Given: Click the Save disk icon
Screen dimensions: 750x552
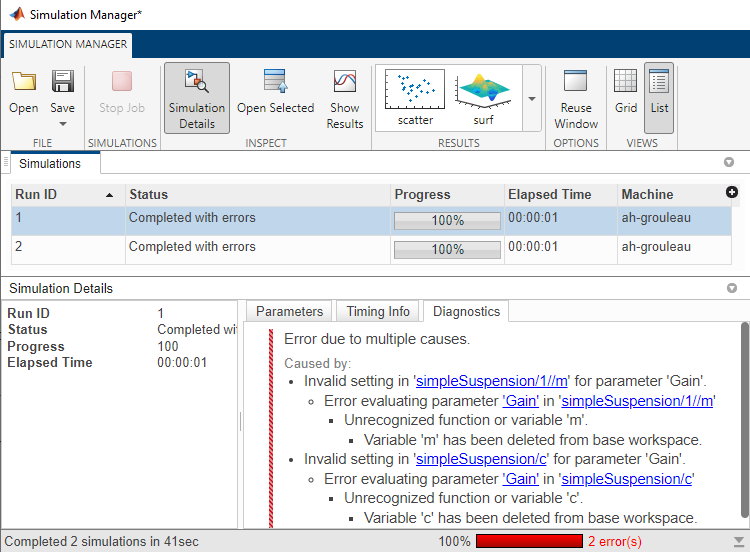Looking at the screenshot, I should tap(63, 82).
